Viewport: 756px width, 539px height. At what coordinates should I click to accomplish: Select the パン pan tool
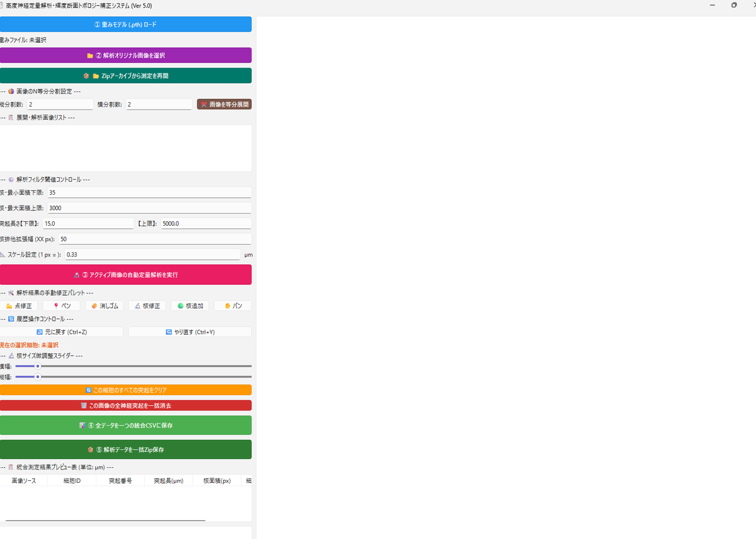(x=232, y=306)
